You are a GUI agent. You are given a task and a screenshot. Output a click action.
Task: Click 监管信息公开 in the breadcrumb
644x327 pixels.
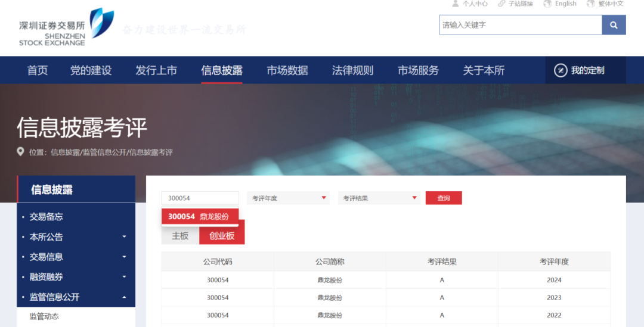coord(105,152)
